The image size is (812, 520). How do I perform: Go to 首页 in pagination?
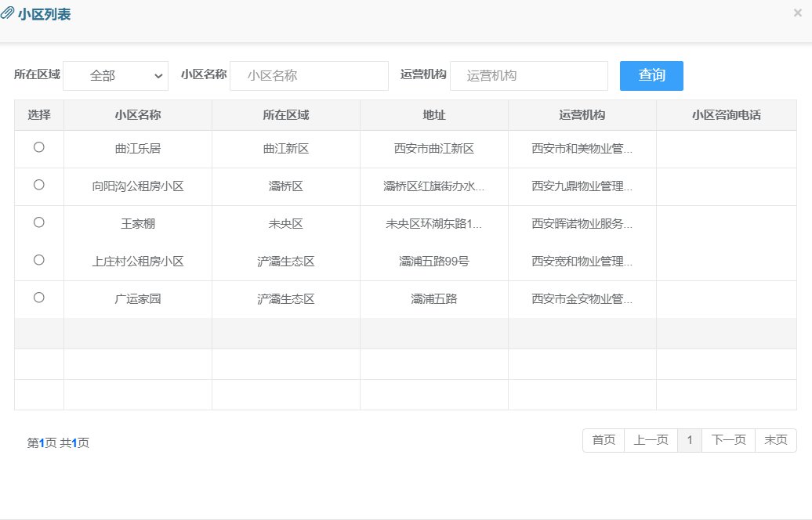click(x=604, y=440)
